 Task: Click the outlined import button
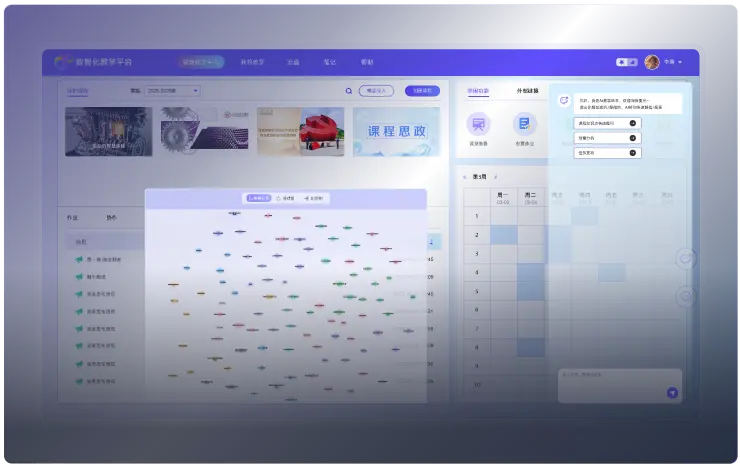coord(376,91)
